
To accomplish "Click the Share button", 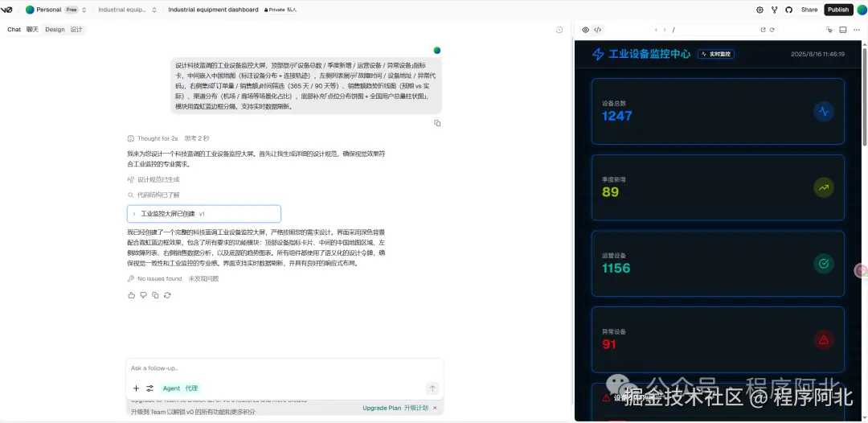I will click(809, 10).
